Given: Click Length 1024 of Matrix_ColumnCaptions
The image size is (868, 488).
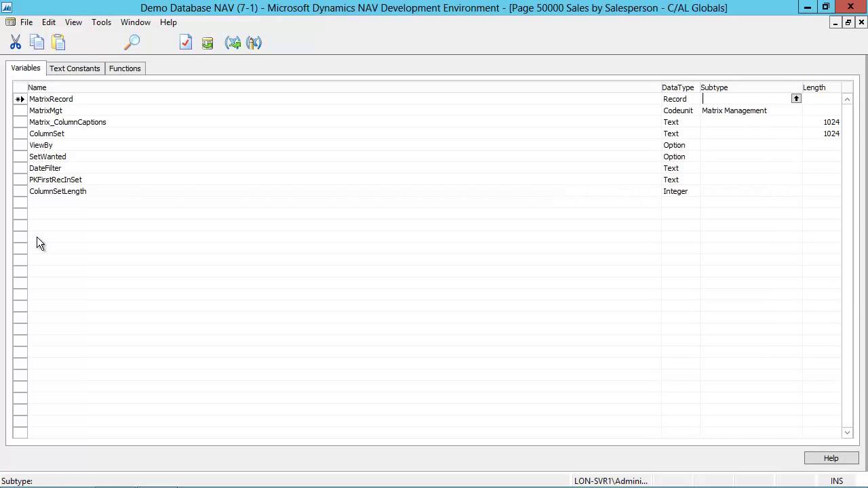Looking at the screenshot, I should (822, 122).
